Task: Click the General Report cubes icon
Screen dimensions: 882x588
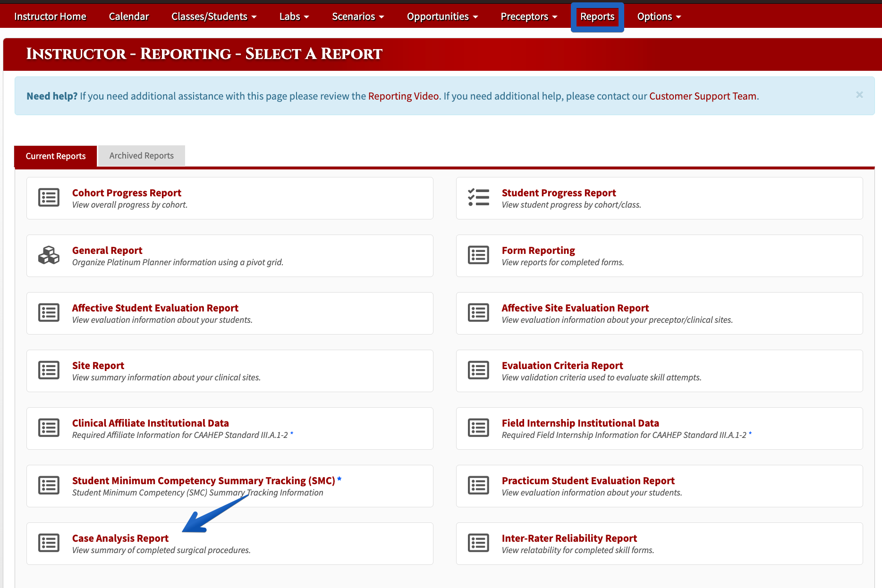Action: [x=49, y=255]
